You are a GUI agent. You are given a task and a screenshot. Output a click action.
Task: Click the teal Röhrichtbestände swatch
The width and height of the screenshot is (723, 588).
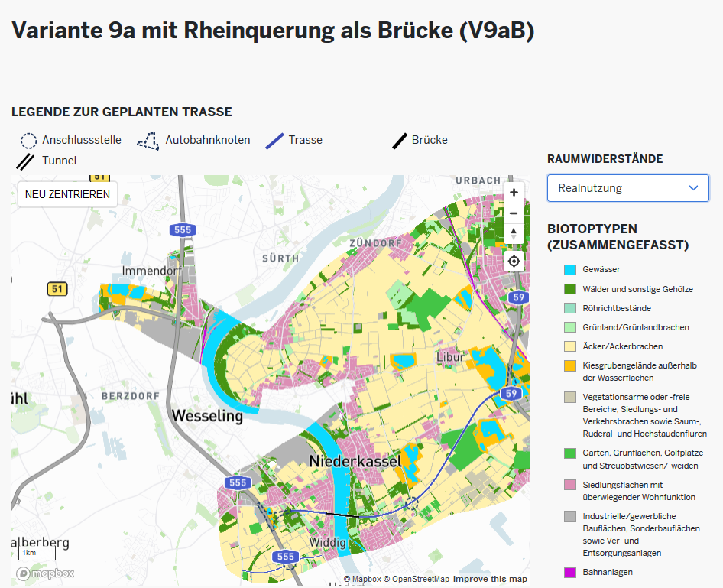coord(570,308)
